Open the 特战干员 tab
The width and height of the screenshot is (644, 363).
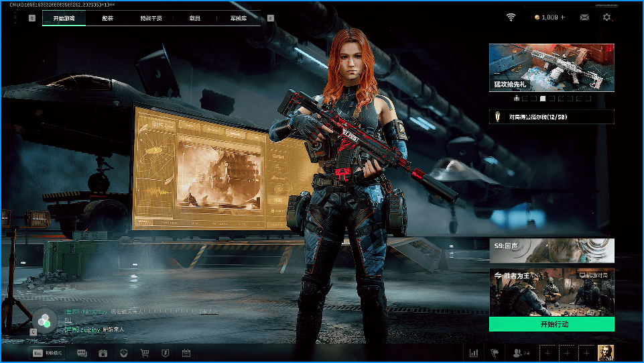pos(151,18)
